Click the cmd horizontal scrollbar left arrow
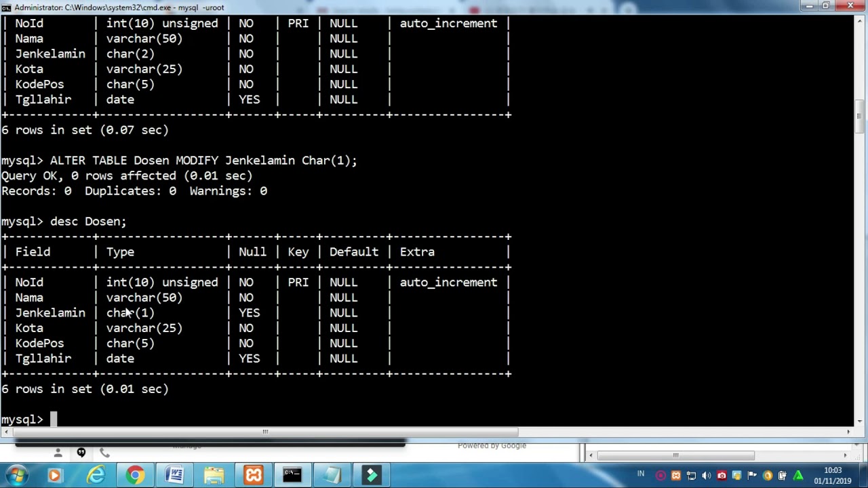The height and width of the screenshot is (488, 868). 5,432
